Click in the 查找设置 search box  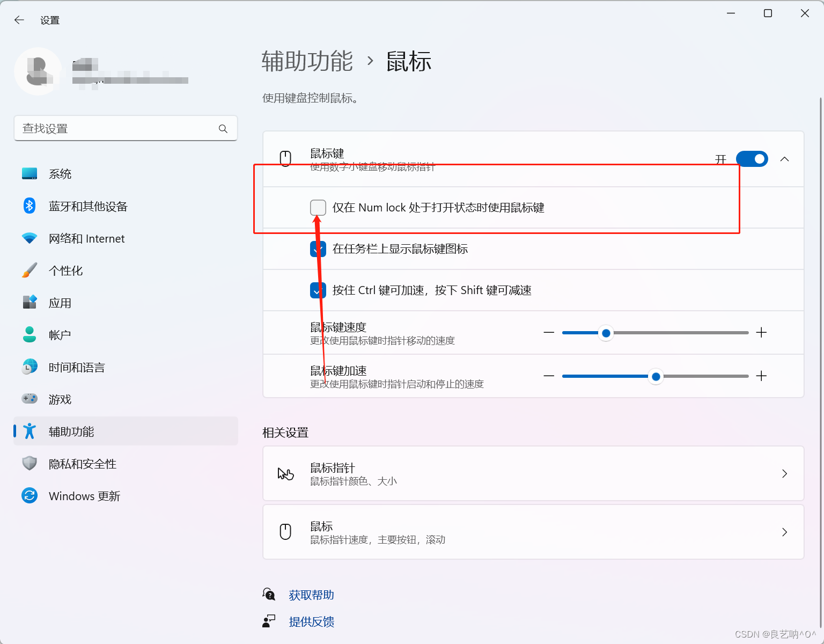point(126,128)
